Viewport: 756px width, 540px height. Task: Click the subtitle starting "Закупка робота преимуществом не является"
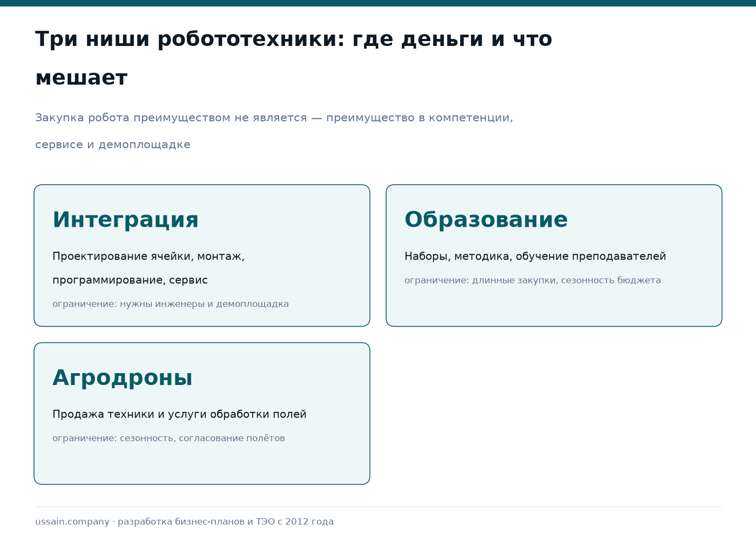coord(274,131)
